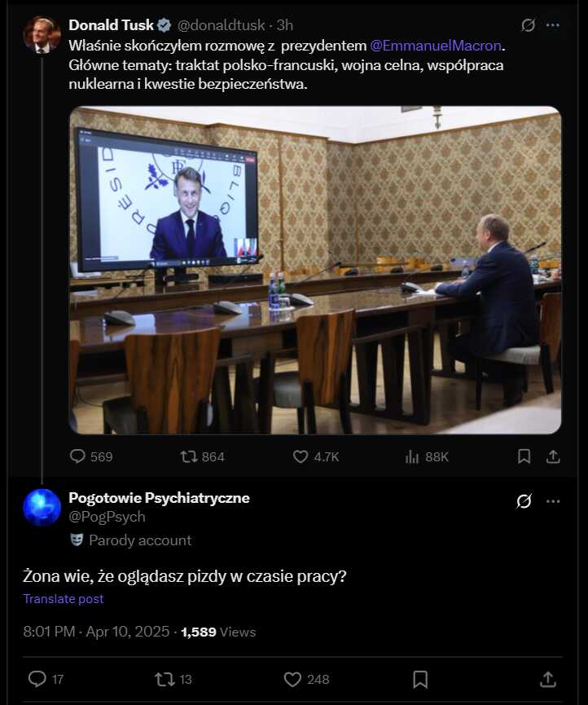Open Grok icon on Donald Tusk's post
Viewport: 588px width, 705px height.
coord(528,25)
